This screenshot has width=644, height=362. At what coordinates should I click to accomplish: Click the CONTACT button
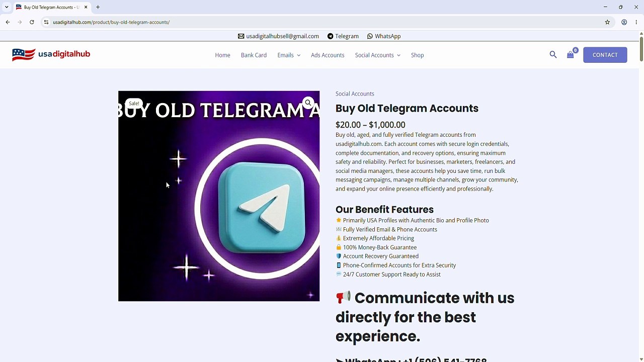[x=605, y=55]
